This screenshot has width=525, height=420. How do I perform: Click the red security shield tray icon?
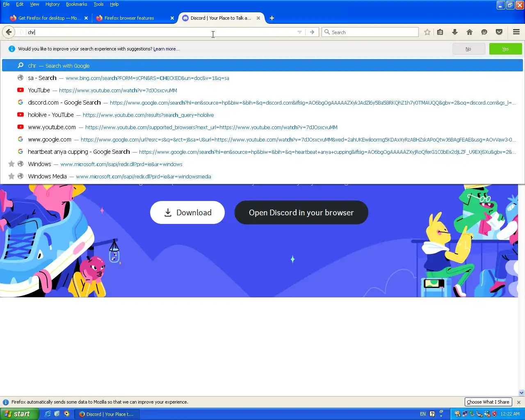494,414
